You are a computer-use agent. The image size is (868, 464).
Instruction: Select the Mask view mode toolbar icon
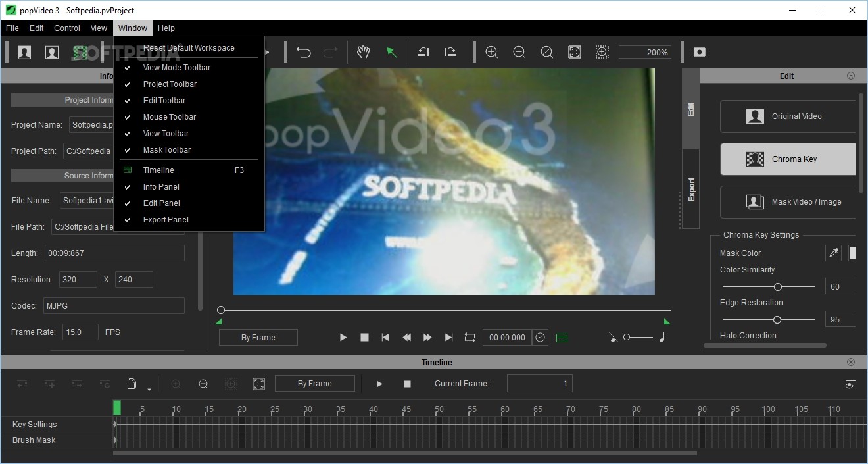[52, 52]
